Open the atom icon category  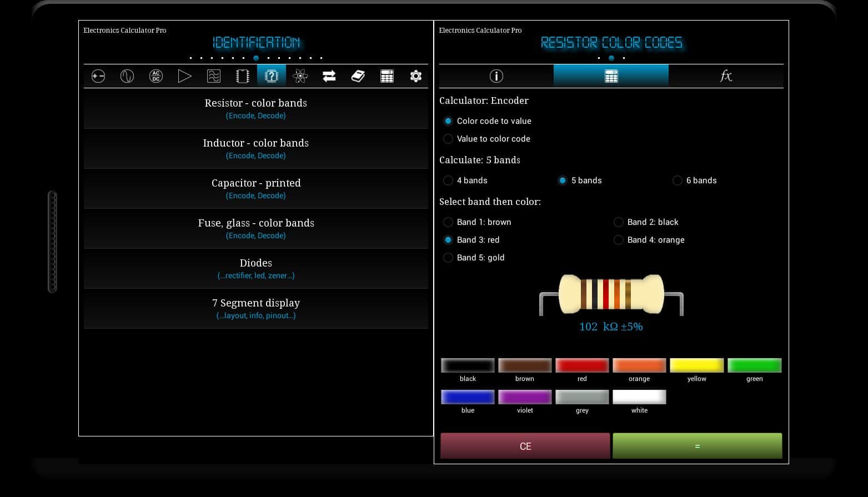click(300, 76)
